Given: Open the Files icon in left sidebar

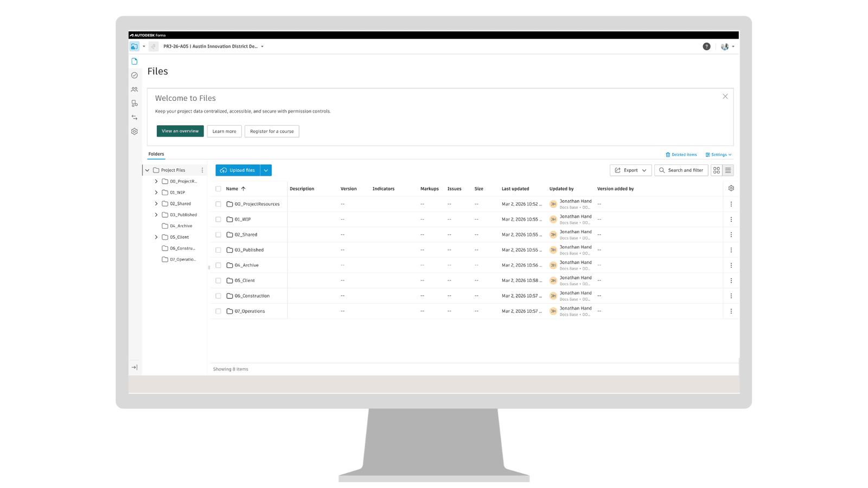Looking at the screenshot, I should [x=135, y=61].
